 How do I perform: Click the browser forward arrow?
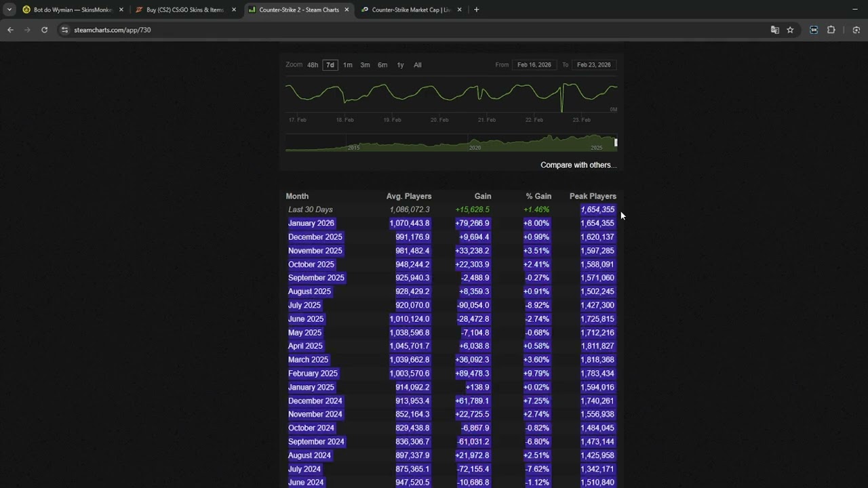[x=27, y=30]
